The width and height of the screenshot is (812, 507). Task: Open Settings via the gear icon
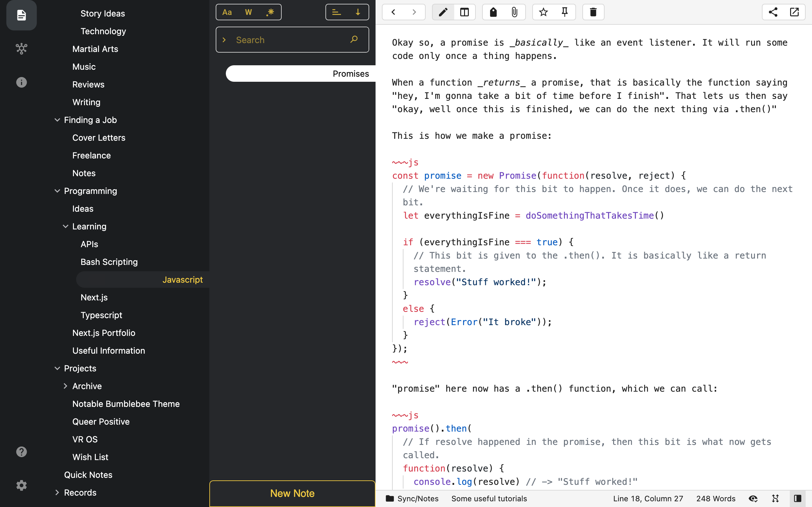coord(21,485)
